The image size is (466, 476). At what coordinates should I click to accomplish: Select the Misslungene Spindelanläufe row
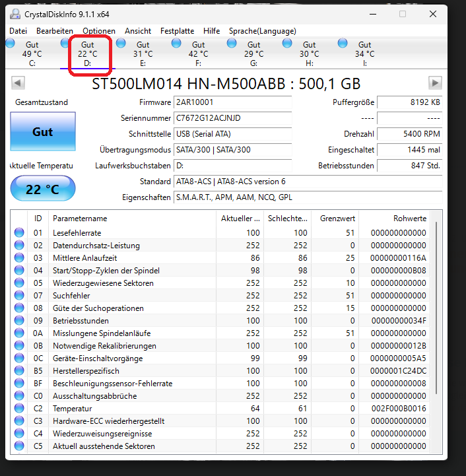(220, 333)
